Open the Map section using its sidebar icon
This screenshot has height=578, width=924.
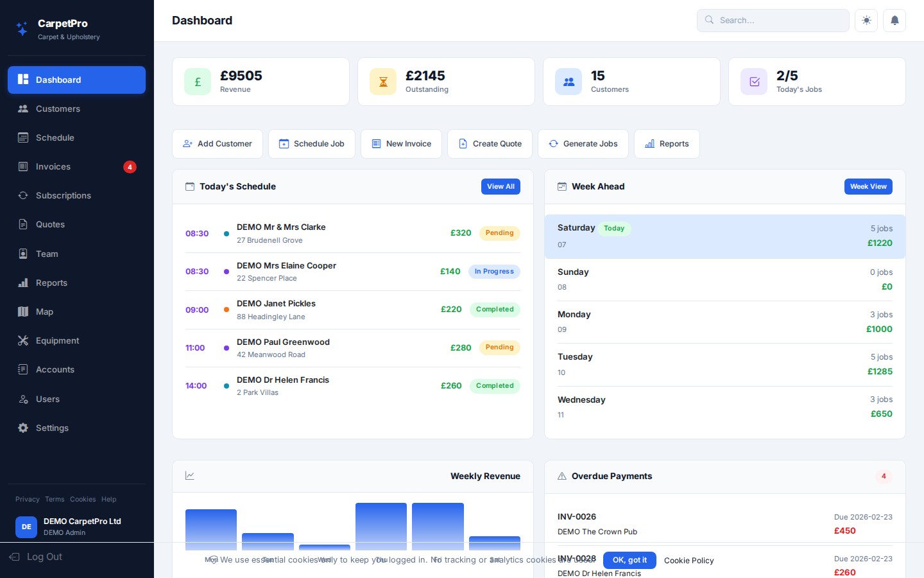tap(24, 312)
